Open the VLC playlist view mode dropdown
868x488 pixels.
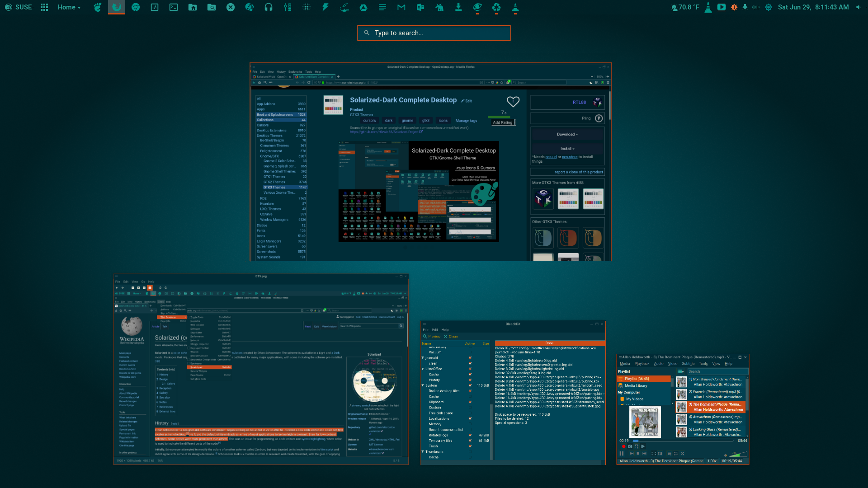[681, 371]
